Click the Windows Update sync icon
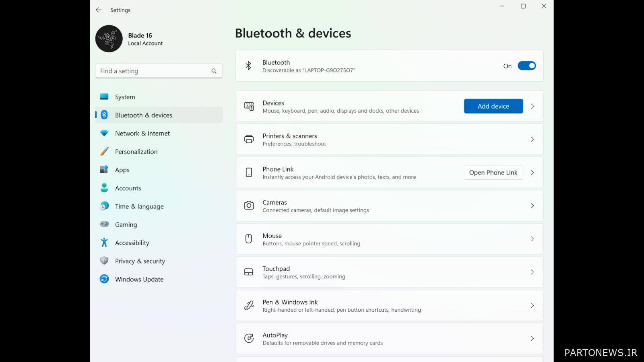This screenshot has height=362, width=644. click(x=104, y=279)
